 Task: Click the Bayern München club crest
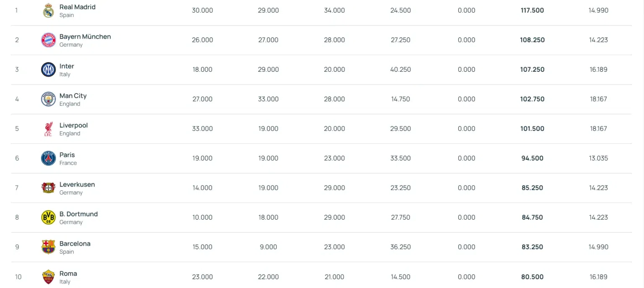tap(48, 40)
